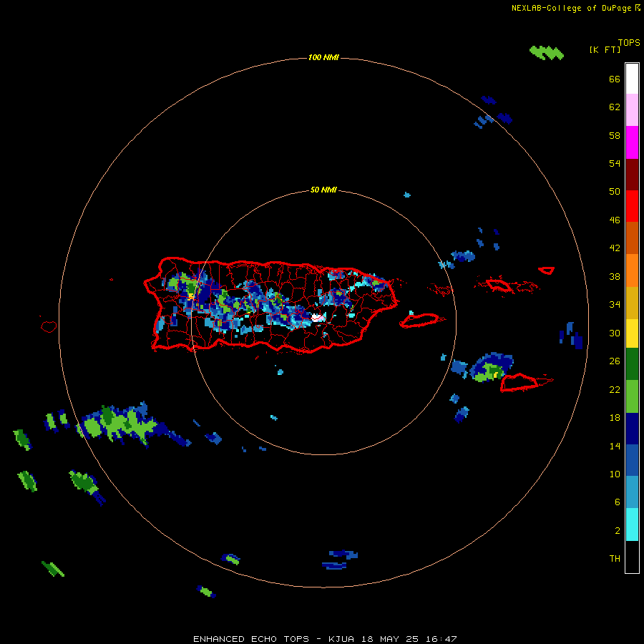The width and height of the screenshot is (644, 644).
Task: Select the bright red legend swatch
Action: 632,206
